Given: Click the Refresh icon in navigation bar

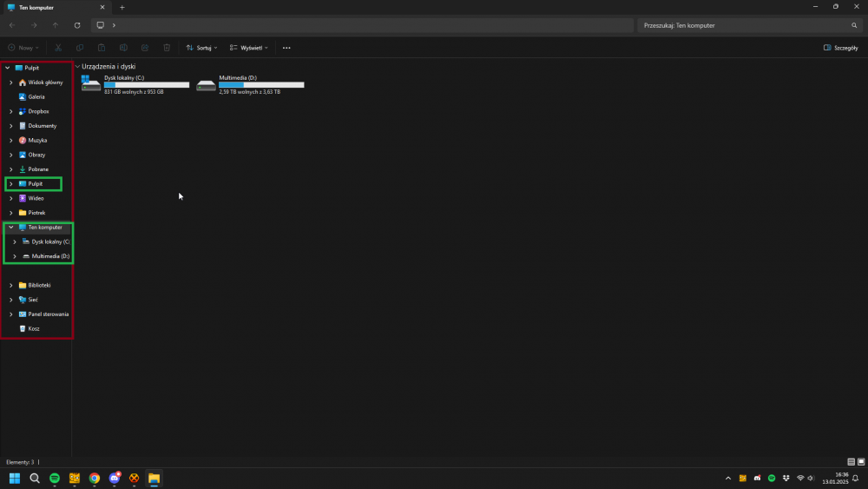Looking at the screenshot, I should coord(77,25).
